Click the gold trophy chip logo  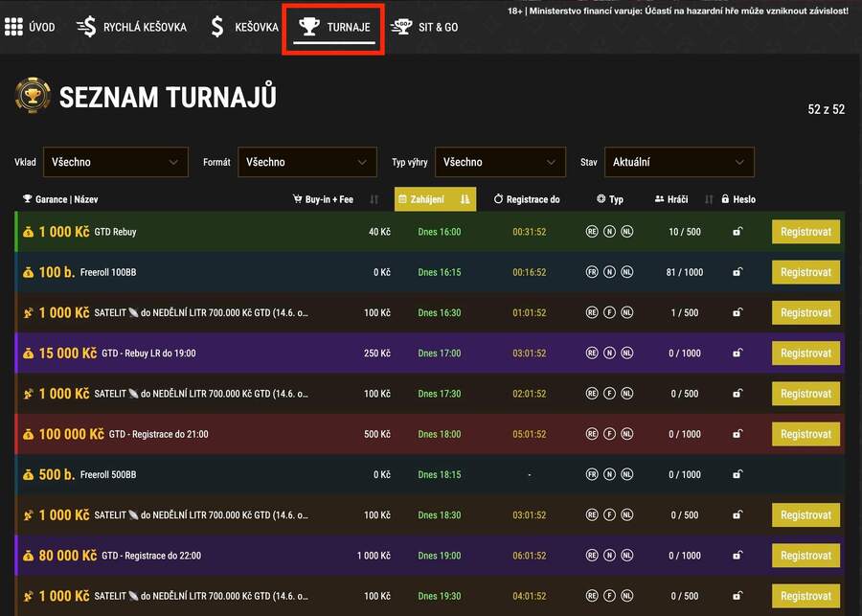33,96
